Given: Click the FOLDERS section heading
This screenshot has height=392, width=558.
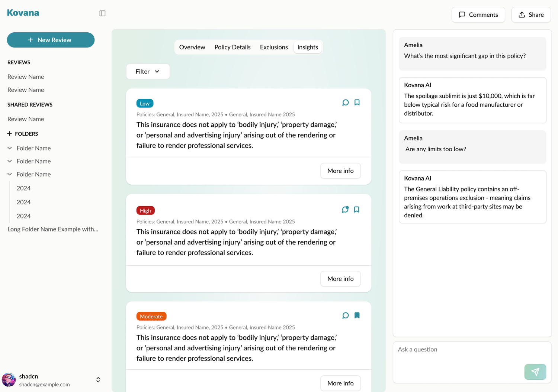Looking at the screenshot, I should [x=26, y=134].
